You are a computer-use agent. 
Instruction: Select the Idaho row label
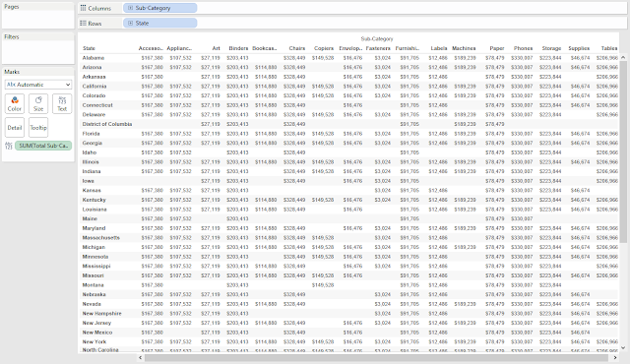tap(90, 152)
